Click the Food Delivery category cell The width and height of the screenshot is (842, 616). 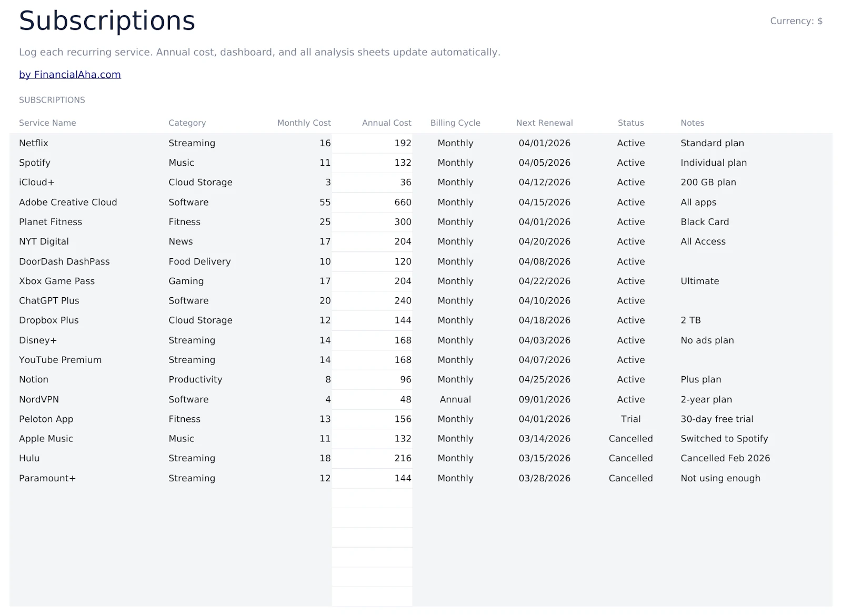[x=199, y=261]
